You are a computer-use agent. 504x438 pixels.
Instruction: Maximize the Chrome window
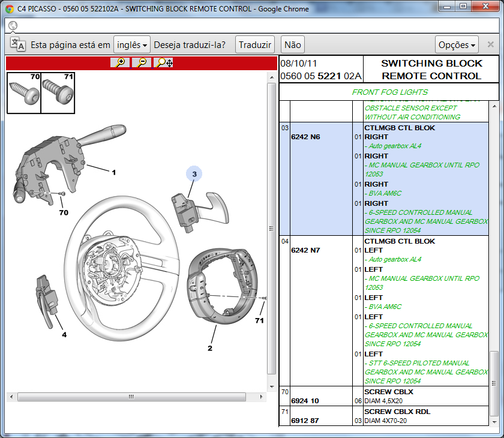click(463, 6)
